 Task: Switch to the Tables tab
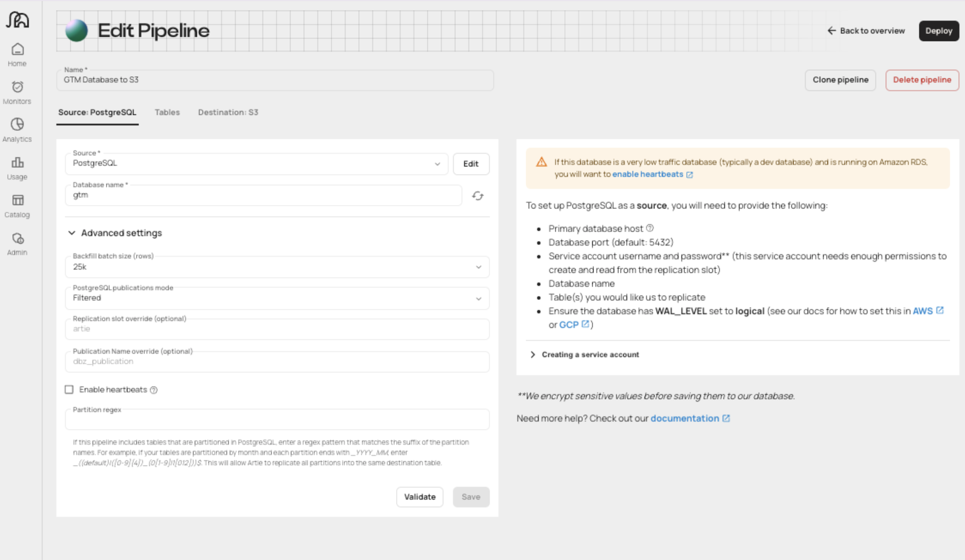167,112
